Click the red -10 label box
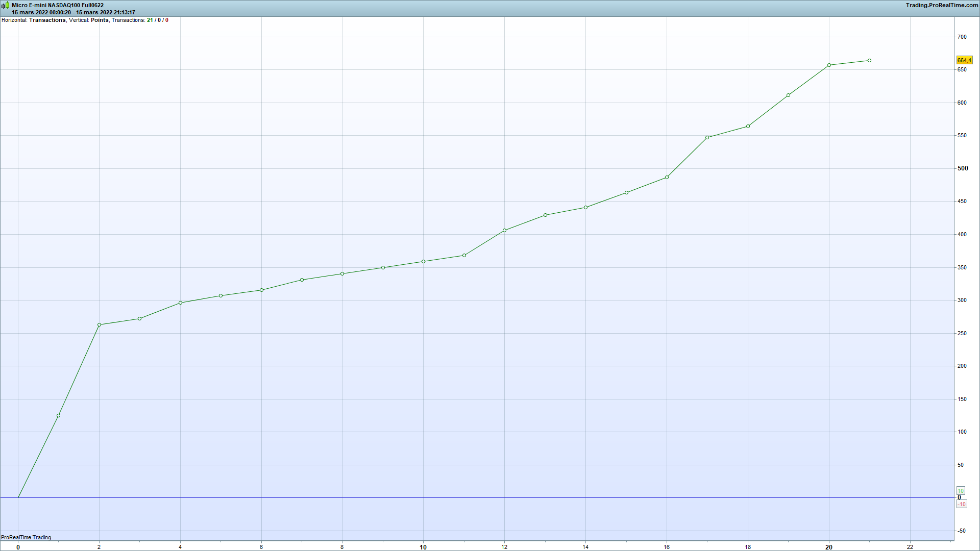 tap(962, 504)
